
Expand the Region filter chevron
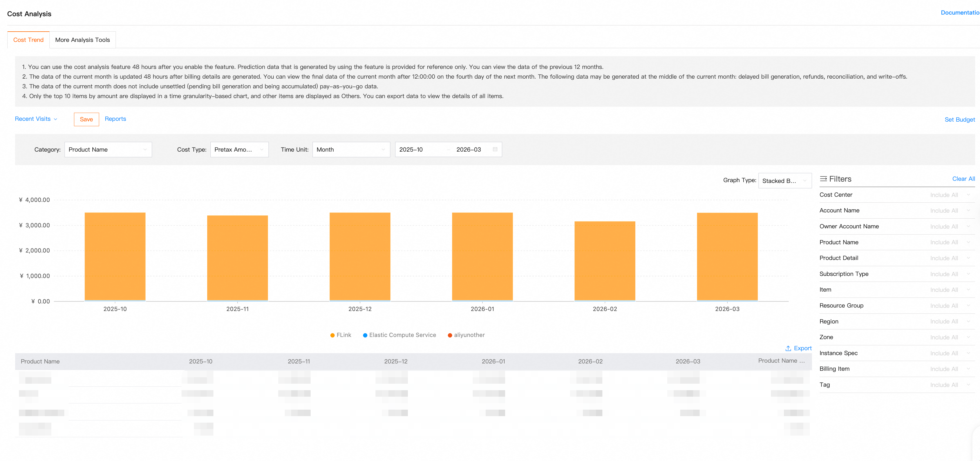pos(968,321)
